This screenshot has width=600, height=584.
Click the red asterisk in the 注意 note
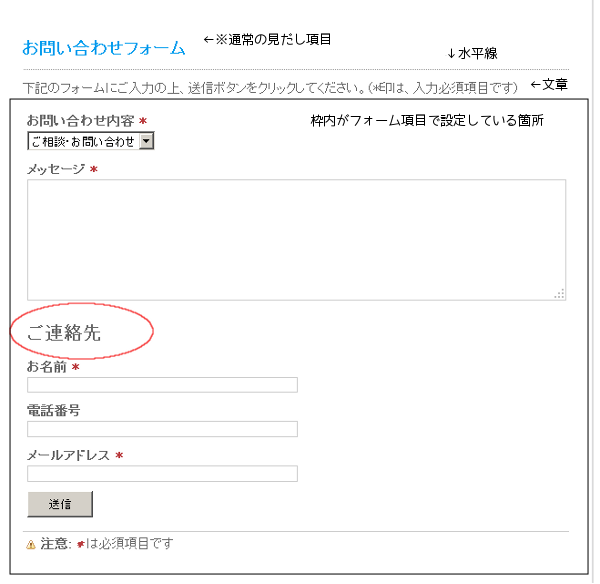click(80, 544)
